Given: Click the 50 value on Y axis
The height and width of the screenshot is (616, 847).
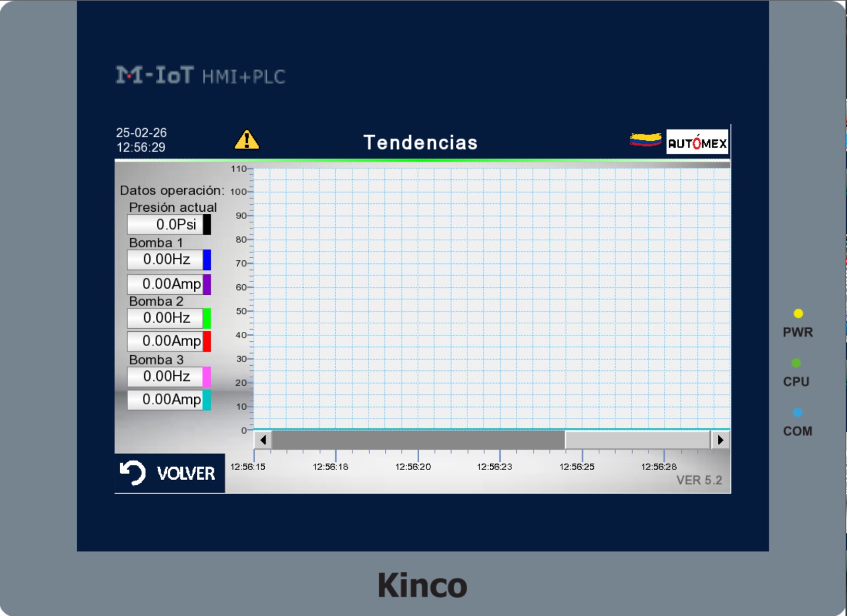Looking at the screenshot, I should coord(241,311).
